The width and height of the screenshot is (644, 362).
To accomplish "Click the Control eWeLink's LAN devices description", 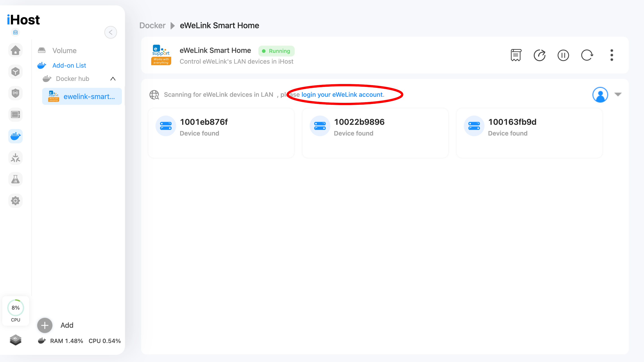I will point(236,62).
